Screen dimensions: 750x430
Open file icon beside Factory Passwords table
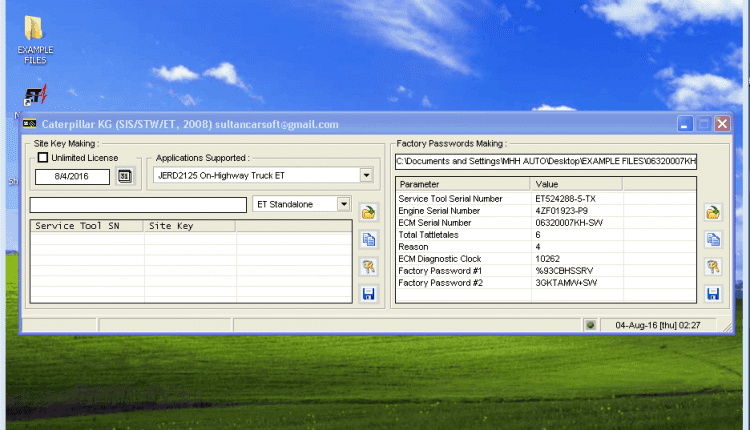pos(713,212)
